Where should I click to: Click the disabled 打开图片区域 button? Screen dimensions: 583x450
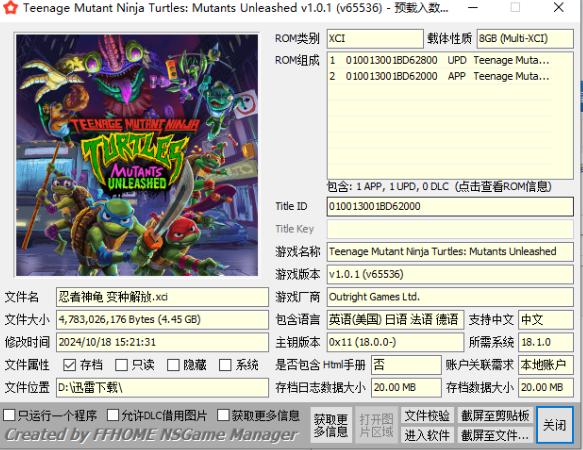(x=376, y=425)
